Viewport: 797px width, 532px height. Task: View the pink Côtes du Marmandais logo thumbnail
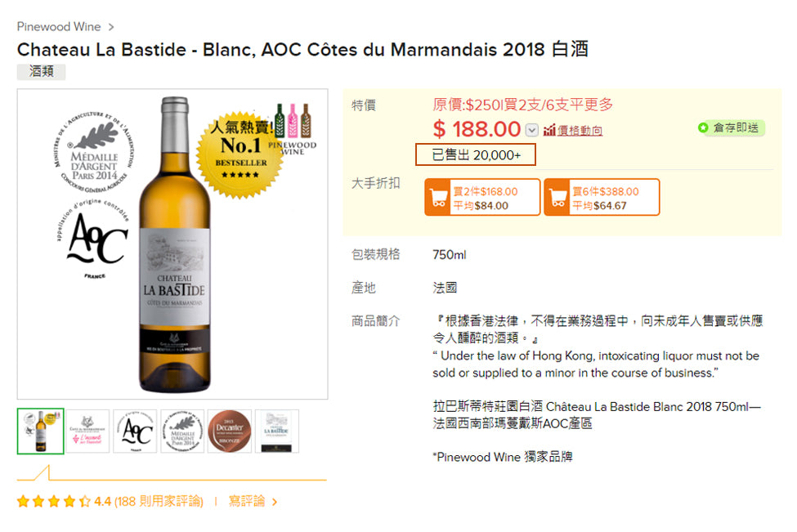(87, 431)
